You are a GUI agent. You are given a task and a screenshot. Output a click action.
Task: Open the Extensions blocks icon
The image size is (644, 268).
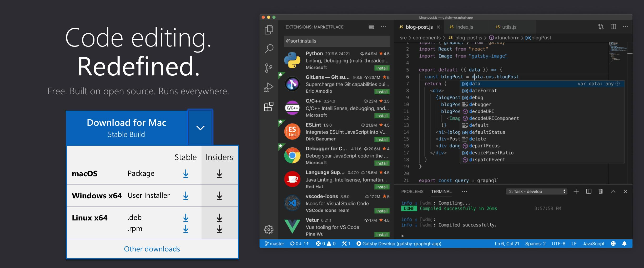(x=269, y=106)
